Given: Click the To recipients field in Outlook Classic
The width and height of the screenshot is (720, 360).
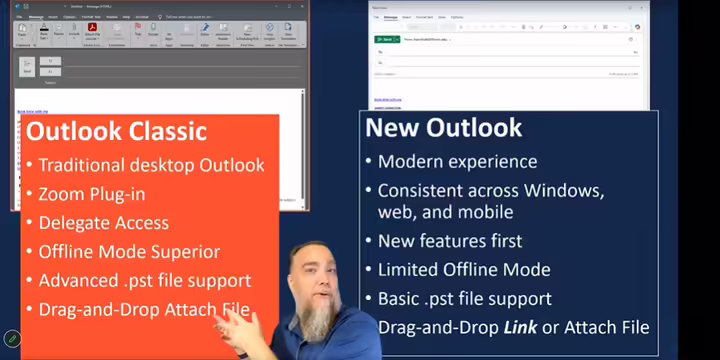Looking at the screenshot, I should point(181,62).
